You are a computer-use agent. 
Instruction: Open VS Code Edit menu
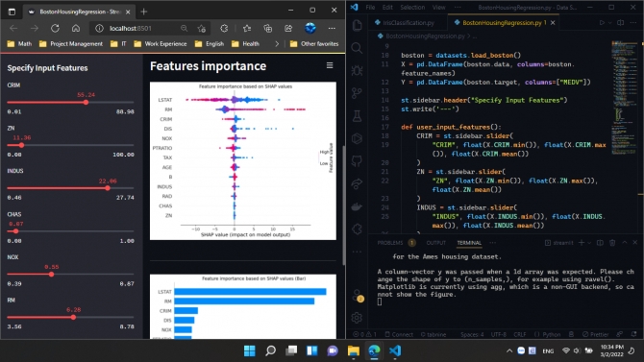(x=387, y=8)
